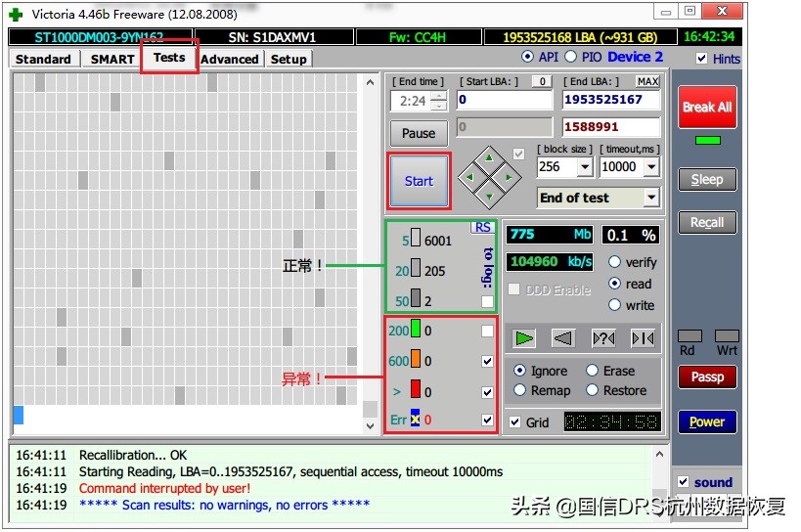Click the Start LBA input field
801x532 pixels.
click(504, 100)
